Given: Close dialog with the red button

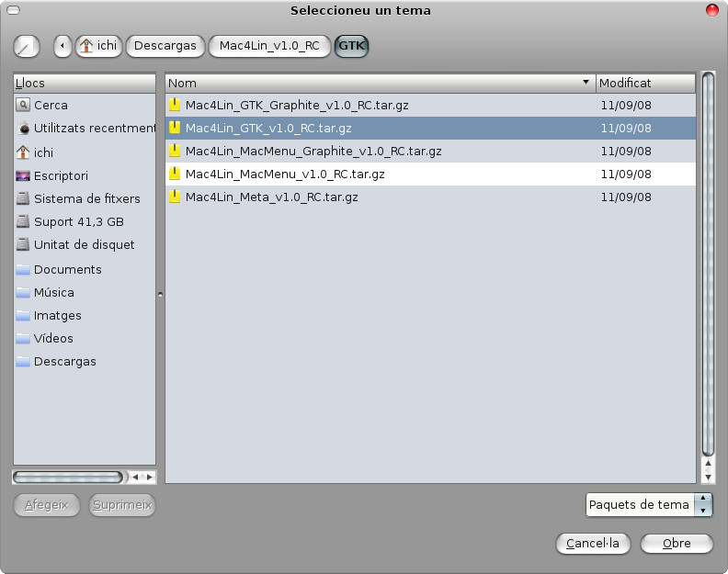Looking at the screenshot, I should click(x=711, y=10).
